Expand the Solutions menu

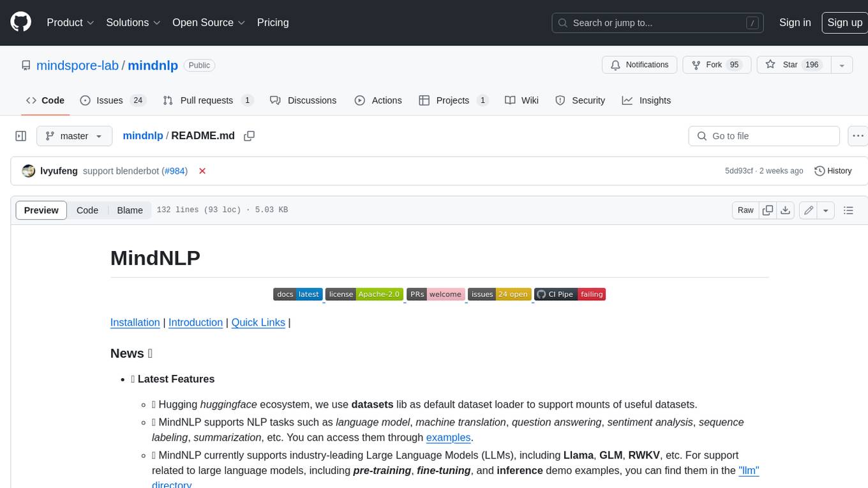coord(133,22)
